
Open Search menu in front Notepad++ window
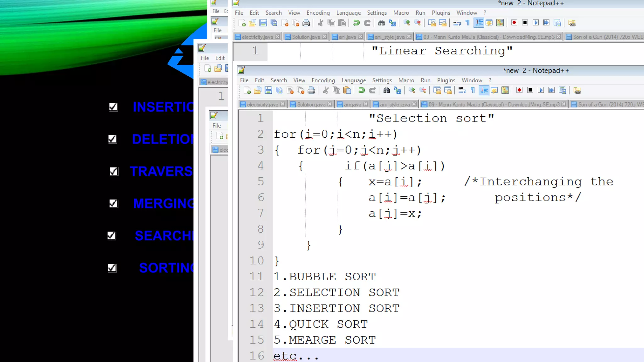coord(279,80)
